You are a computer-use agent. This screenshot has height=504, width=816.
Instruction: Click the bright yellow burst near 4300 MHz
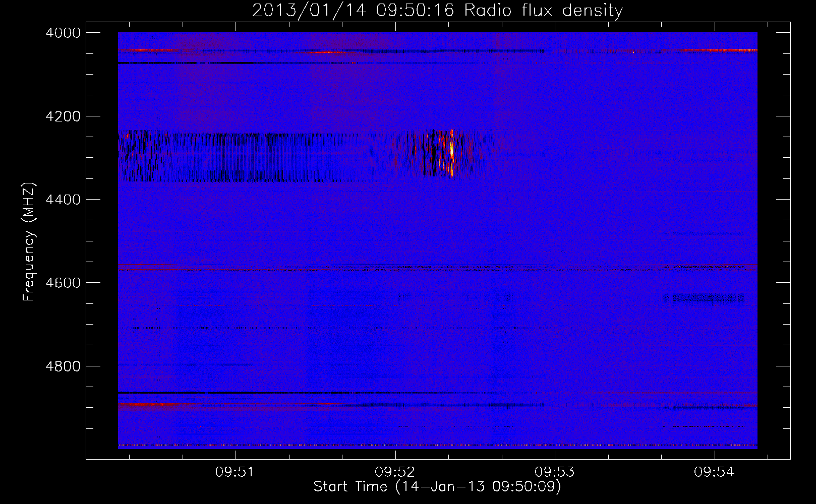click(451, 152)
